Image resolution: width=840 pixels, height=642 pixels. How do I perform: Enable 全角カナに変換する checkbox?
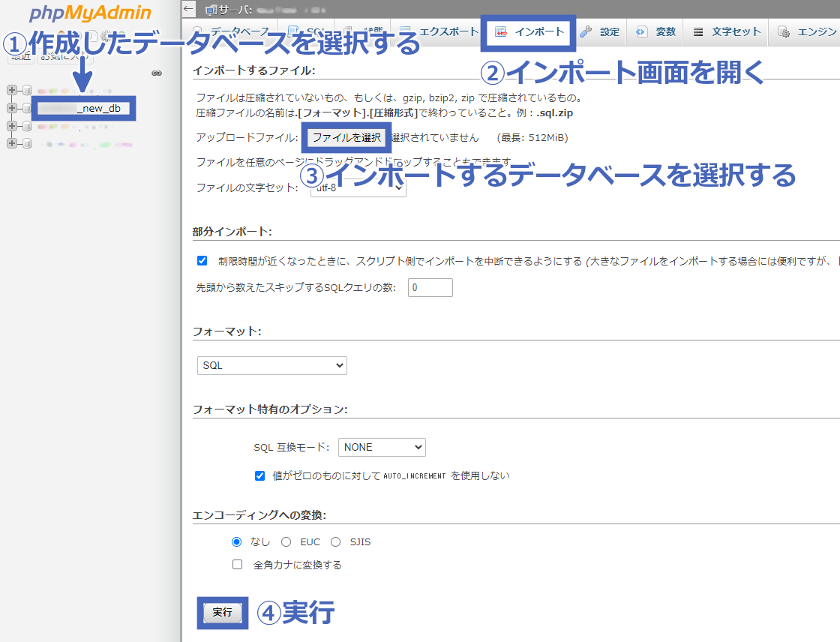coord(237,565)
